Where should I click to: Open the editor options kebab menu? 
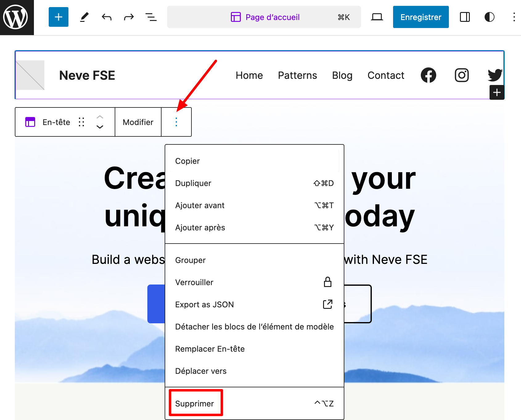[x=514, y=17]
